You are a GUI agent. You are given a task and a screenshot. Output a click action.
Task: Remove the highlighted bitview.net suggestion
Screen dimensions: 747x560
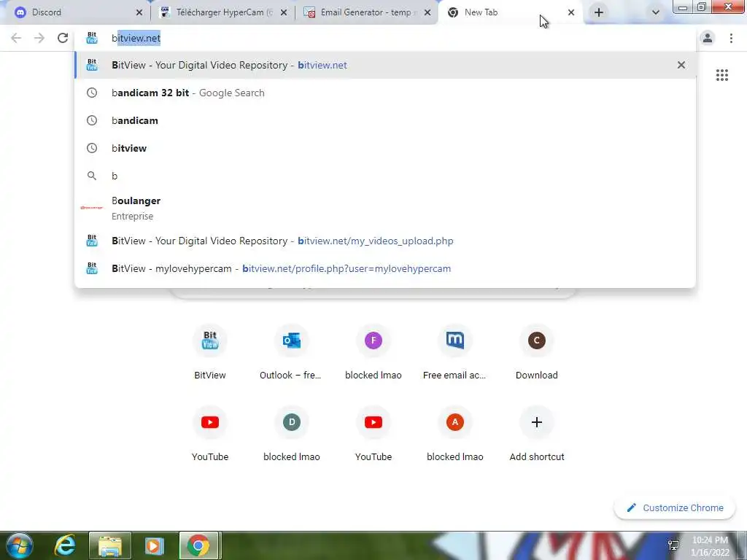click(x=681, y=65)
